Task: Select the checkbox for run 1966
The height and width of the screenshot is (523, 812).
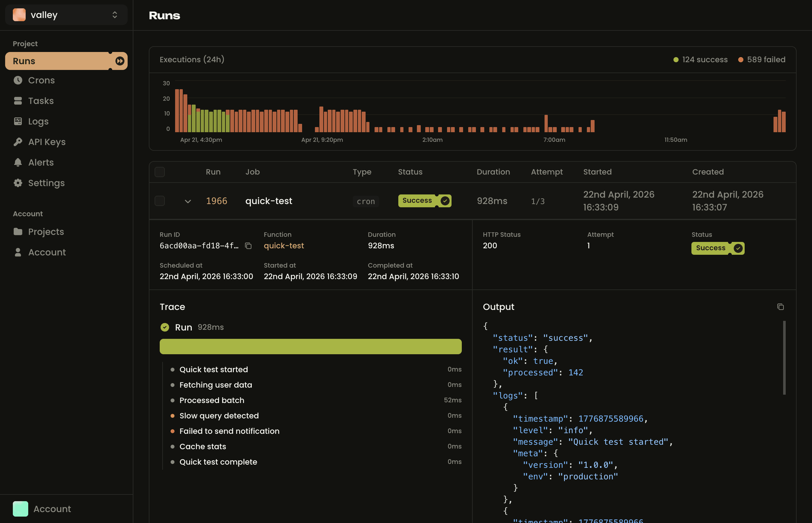Action: pos(160,201)
